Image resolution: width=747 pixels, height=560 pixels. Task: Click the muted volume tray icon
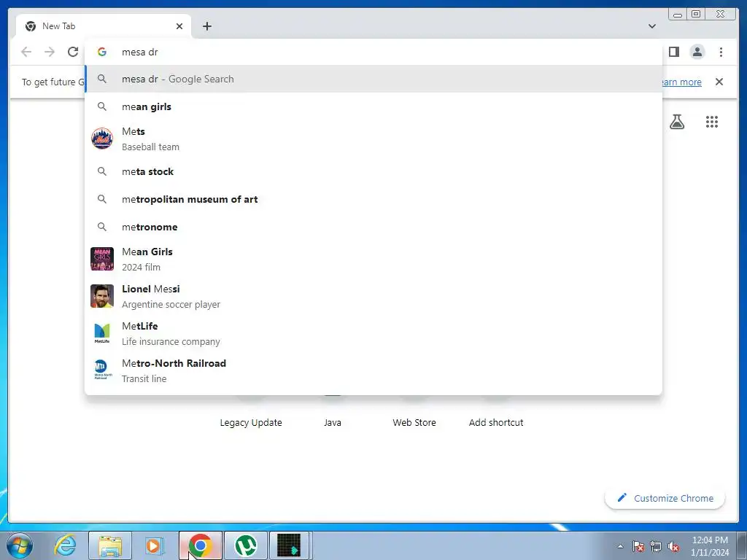click(673, 546)
